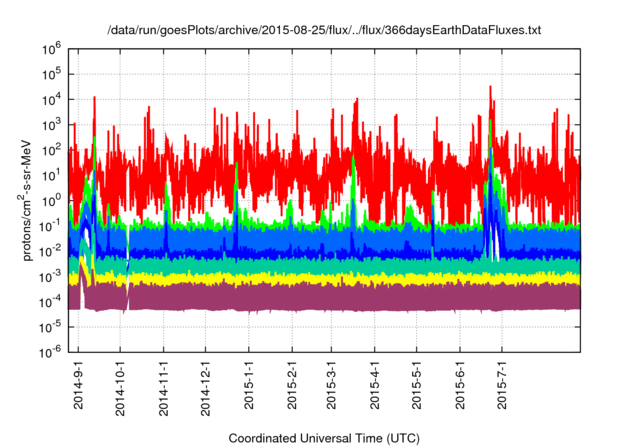Click the 'Coordinated Universal Time (UTC)' axis label
The image size is (640, 448).
(x=324, y=438)
